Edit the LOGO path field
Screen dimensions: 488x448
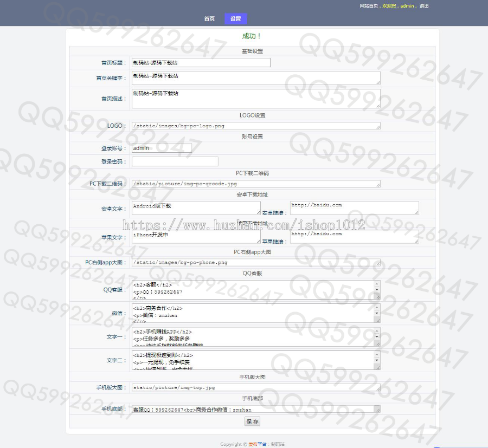click(x=256, y=126)
